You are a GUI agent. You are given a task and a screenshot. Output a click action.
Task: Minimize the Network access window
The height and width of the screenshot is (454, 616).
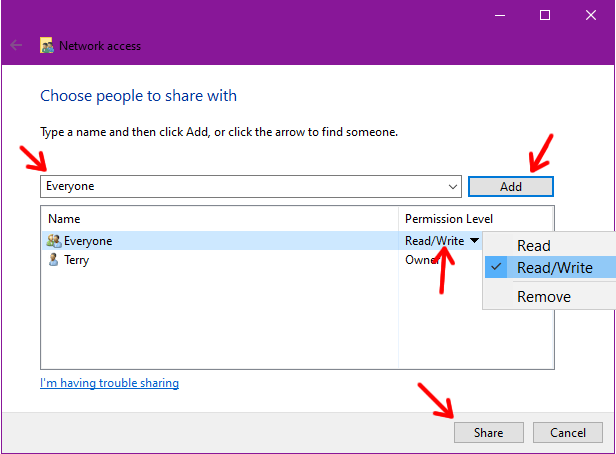500,16
